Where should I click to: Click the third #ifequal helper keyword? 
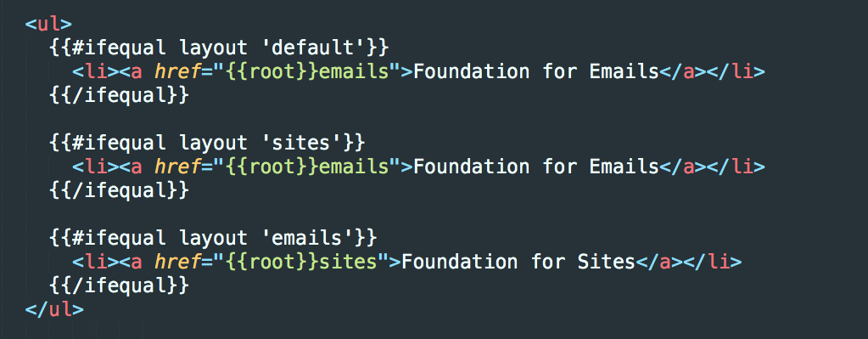(x=120, y=239)
